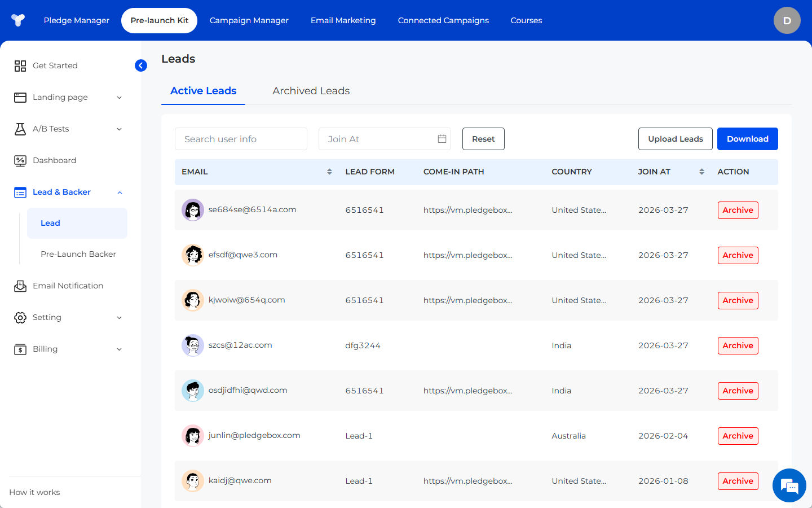Click the Get Started grid icon
812x508 pixels.
pos(20,65)
